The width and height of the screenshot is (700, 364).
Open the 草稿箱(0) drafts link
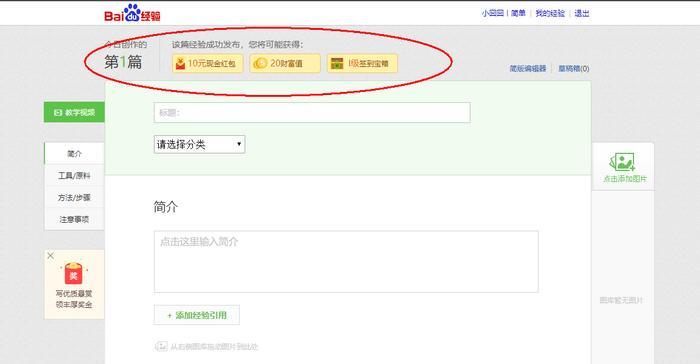(574, 68)
